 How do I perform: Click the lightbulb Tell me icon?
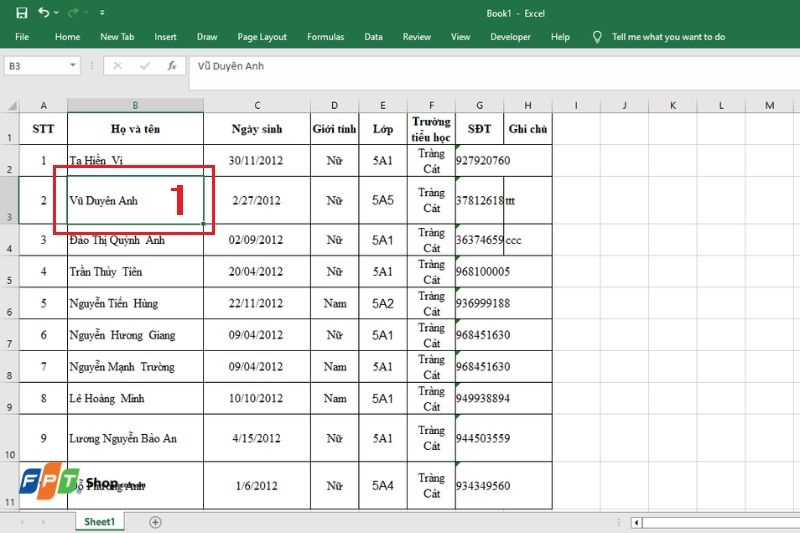[x=597, y=37]
